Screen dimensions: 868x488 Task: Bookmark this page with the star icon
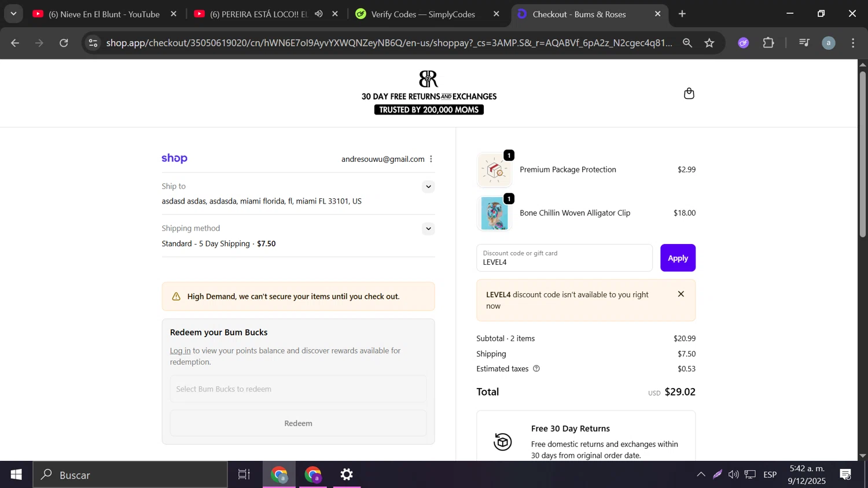(709, 43)
